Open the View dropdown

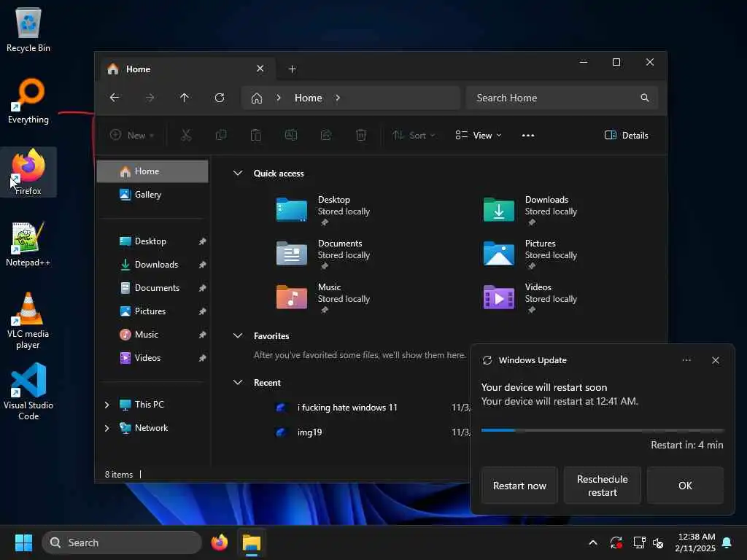tap(479, 135)
